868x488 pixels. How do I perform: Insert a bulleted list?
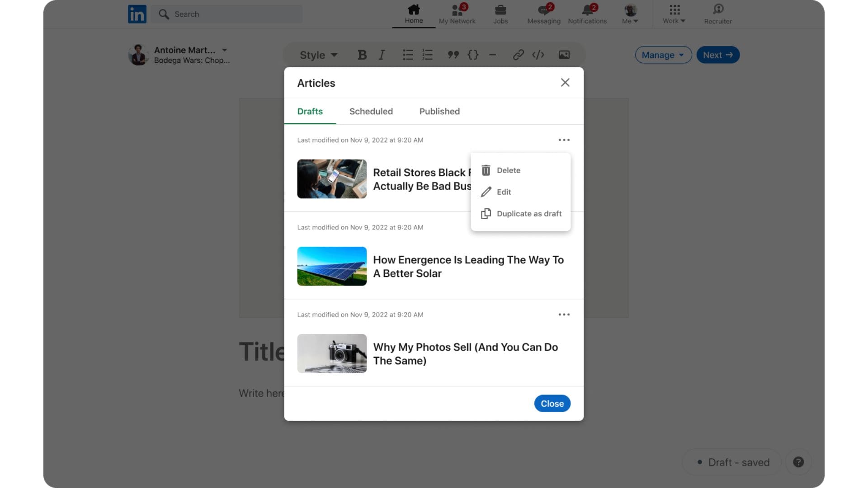point(407,55)
